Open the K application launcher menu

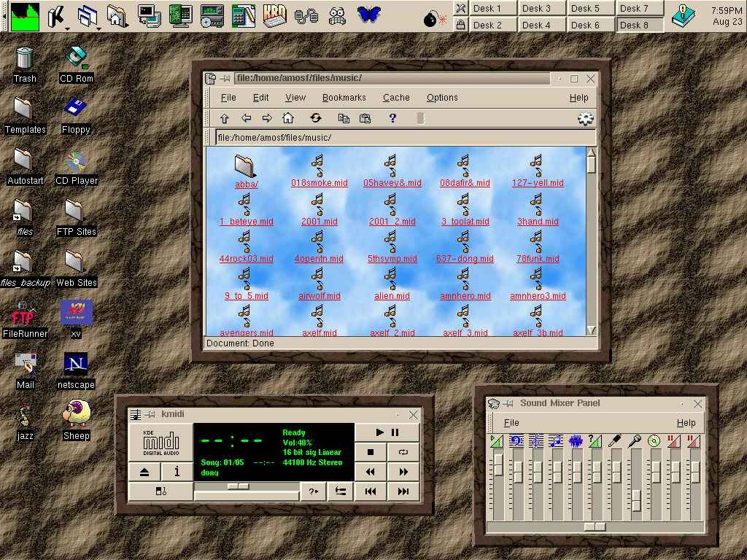pos(57,16)
